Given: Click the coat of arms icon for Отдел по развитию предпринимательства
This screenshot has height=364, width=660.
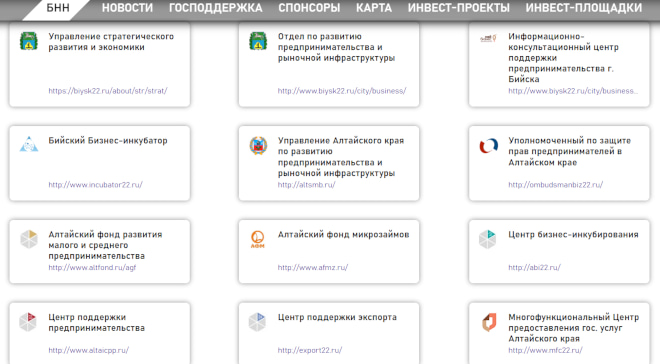Looking at the screenshot, I should point(258,41).
